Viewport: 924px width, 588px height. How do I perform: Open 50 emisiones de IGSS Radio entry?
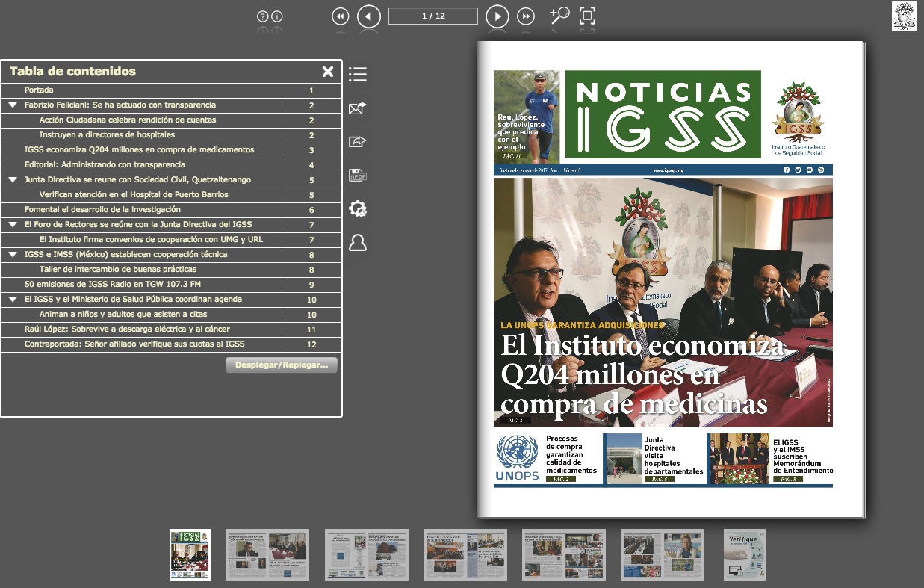(113, 285)
